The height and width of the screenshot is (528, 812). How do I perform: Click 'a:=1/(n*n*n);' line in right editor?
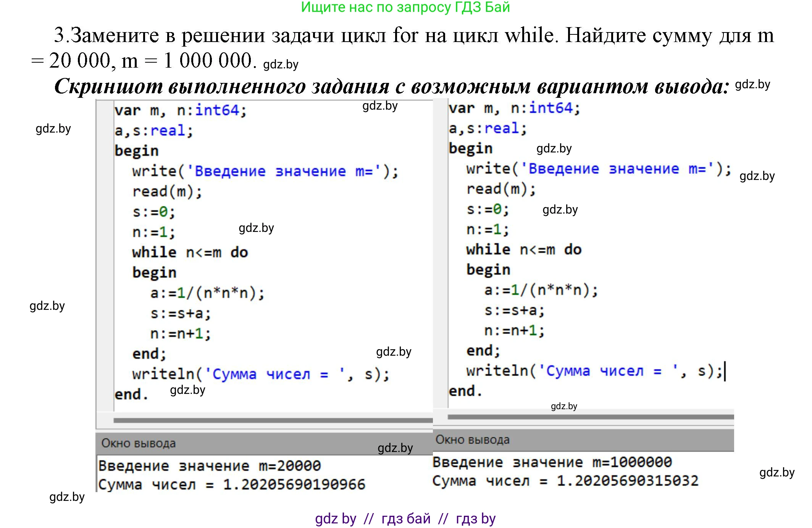[541, 290]
